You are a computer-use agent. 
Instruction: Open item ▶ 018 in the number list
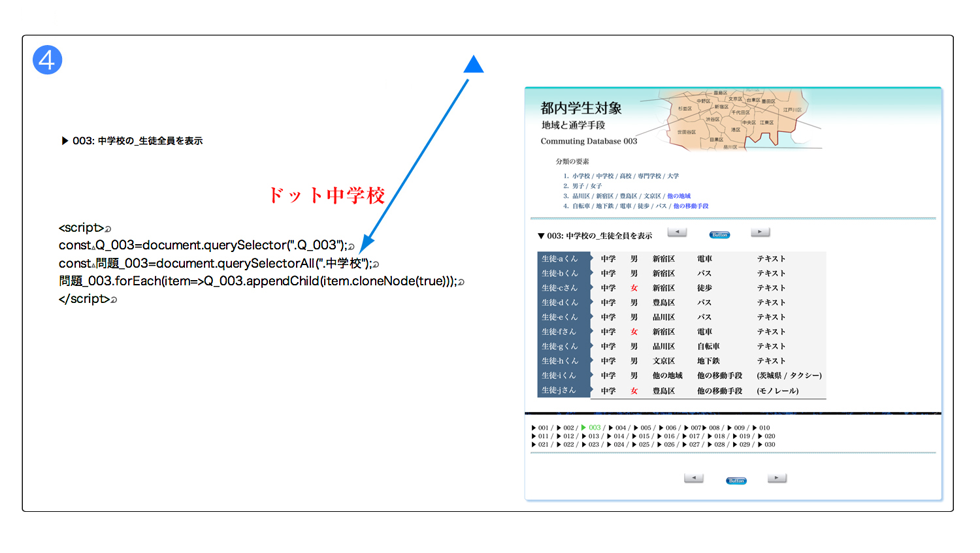717,437
